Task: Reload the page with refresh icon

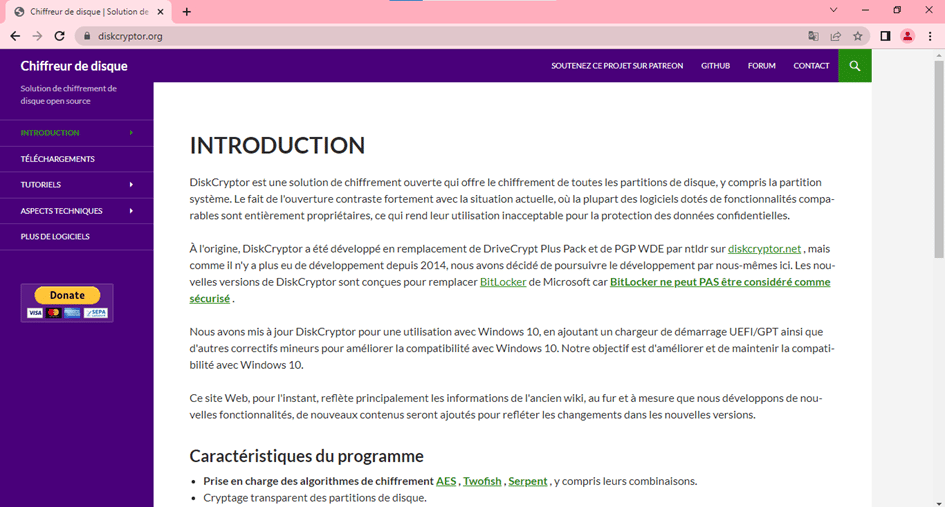Action: (59, 36)
